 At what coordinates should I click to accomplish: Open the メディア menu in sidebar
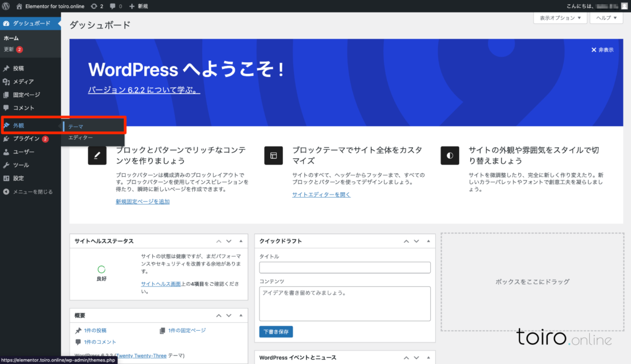click(23, 81)
